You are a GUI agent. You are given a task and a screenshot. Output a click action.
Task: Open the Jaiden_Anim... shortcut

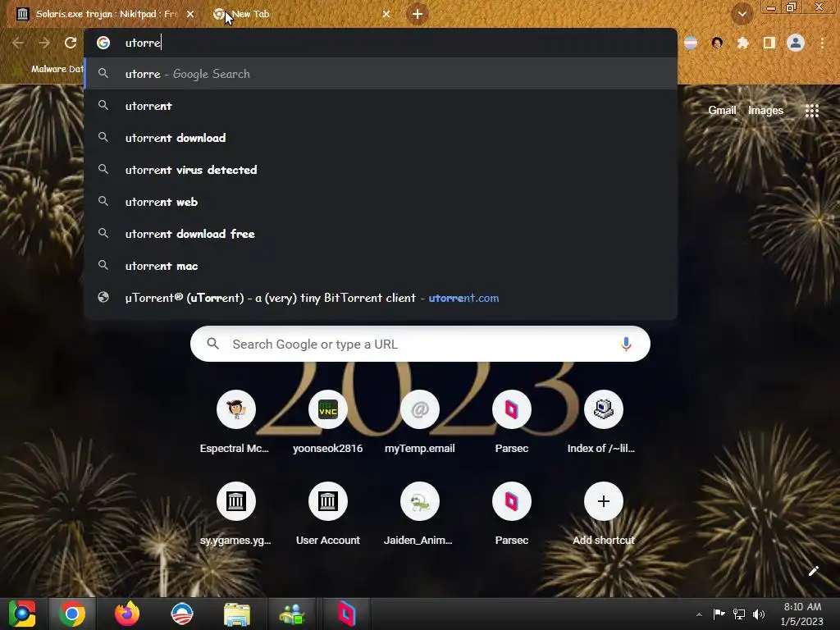[x=420, y=514]
